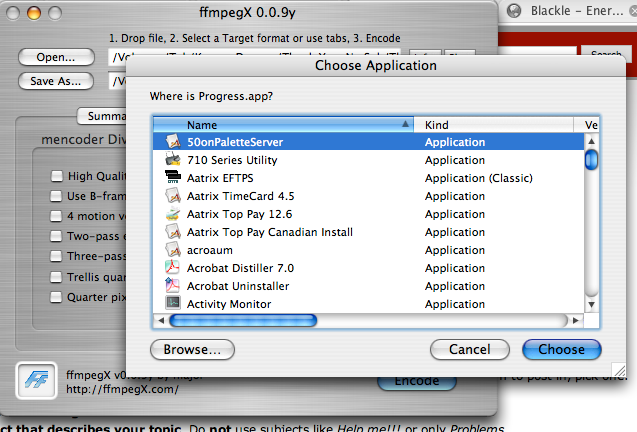The height and width of the screenshot is (432, 637).
Task: Click the scroll left arrow
Action: (x=161, y=321)
